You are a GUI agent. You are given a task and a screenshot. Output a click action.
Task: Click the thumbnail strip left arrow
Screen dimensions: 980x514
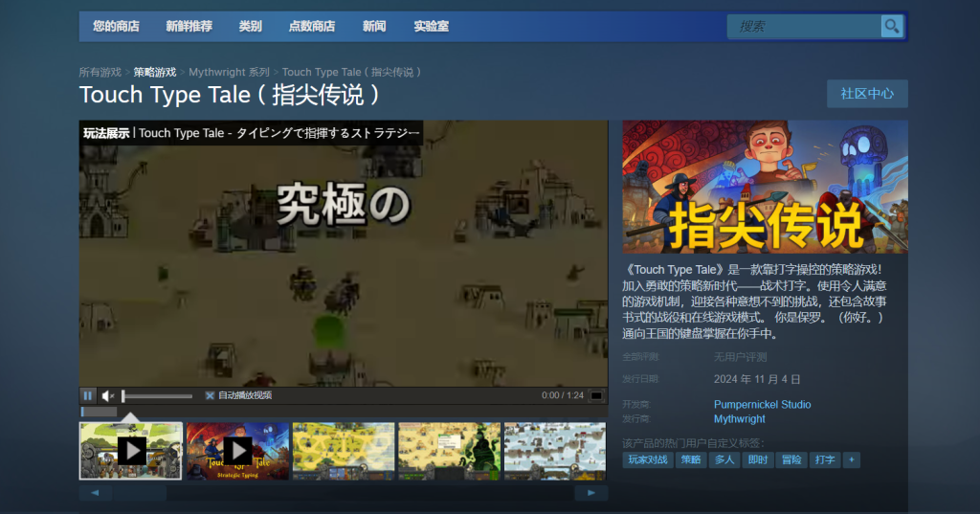click(x=95, y=493)
